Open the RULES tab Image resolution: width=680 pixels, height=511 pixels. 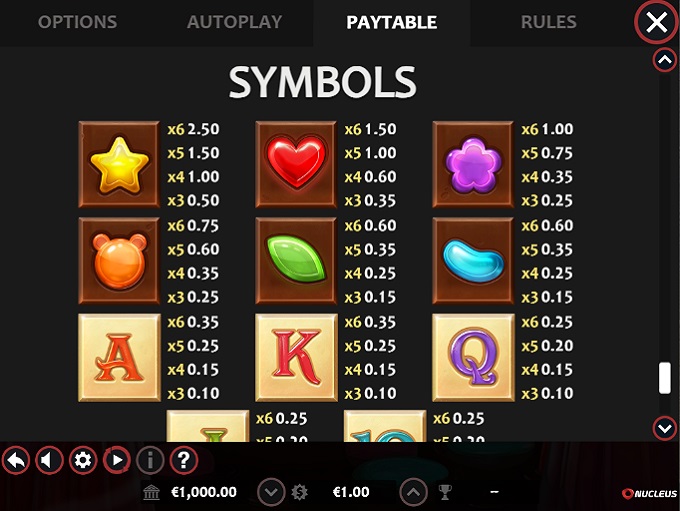point(549,22)
